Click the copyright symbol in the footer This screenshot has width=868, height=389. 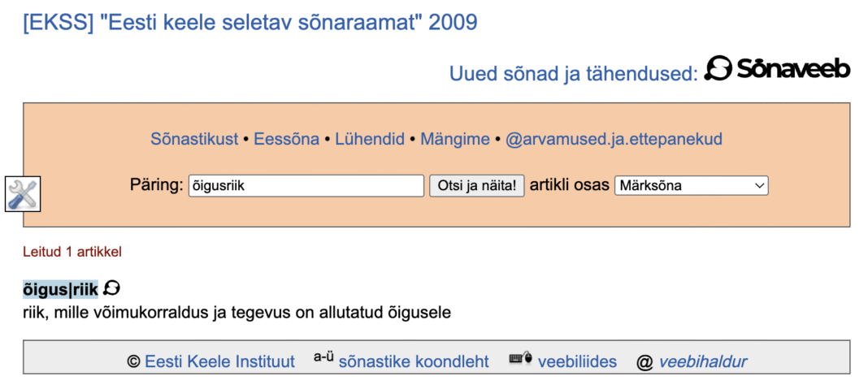[134, 362]
